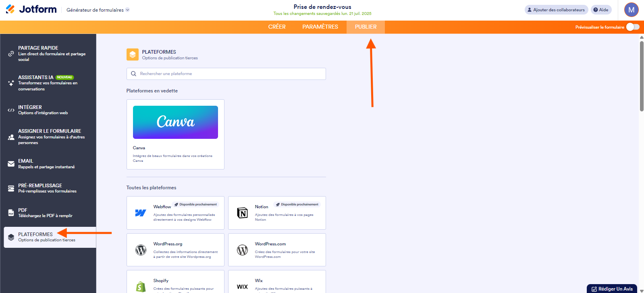Open PDF sidebar section
This screenshot has width=644, height=293.
coord(48,213)
